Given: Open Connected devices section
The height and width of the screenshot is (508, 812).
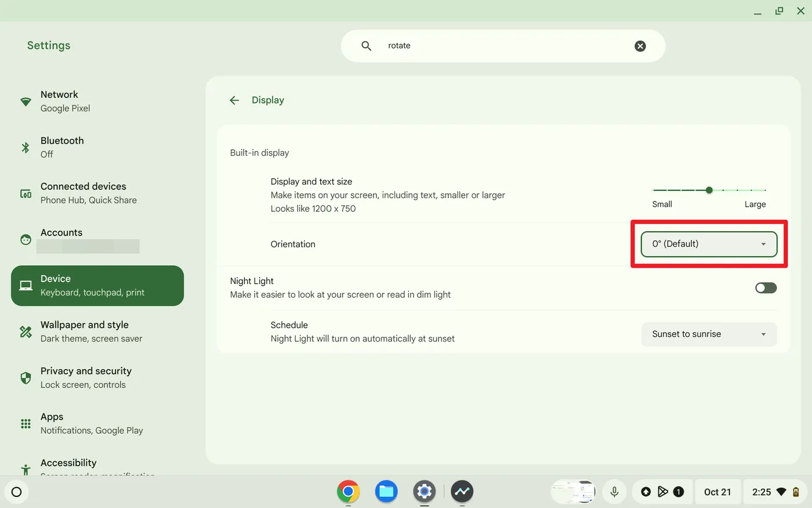Looking at the screenshot, I should coord(97,193).
